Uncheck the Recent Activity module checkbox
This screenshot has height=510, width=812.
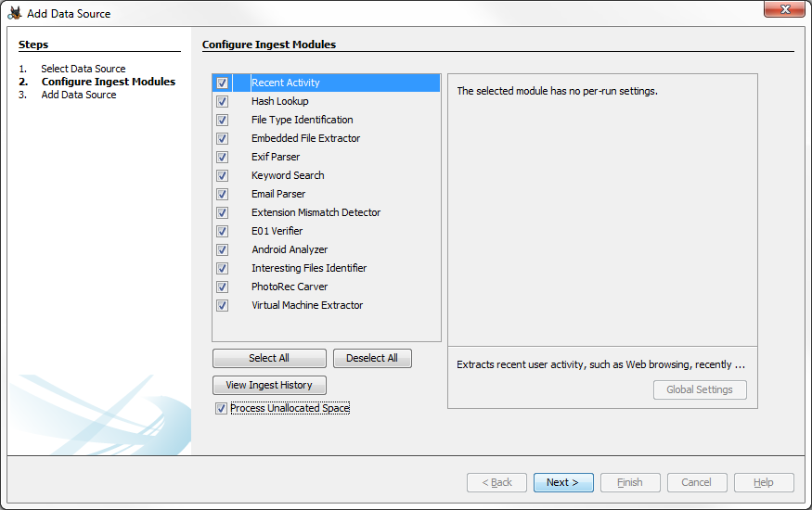click(223, 83)
